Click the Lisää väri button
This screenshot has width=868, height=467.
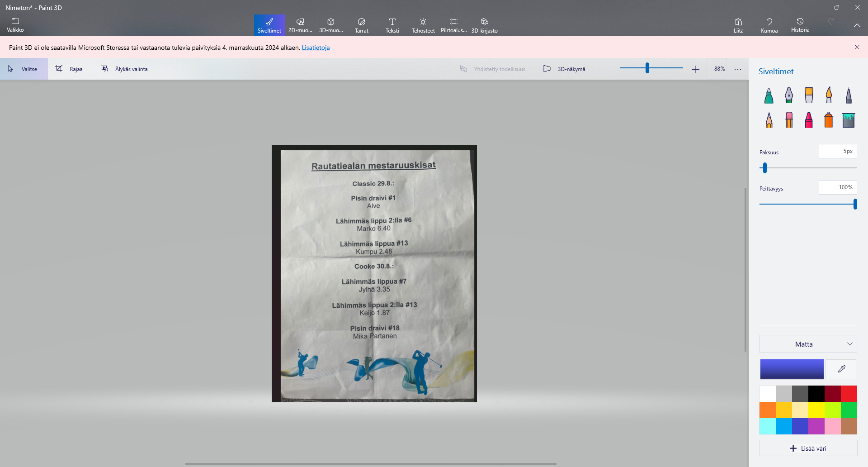[x=808, y=448]
